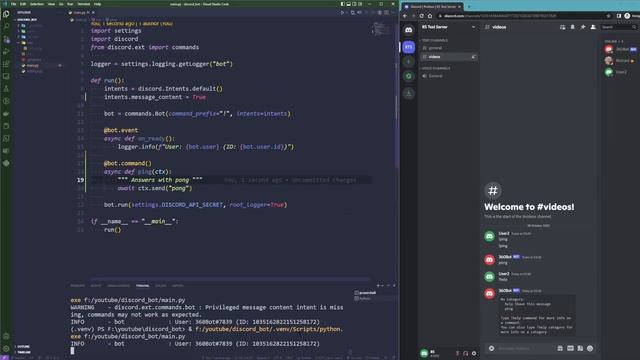Select the RTS server icon in Discord
The height and width of the screenshot is (360, 640).
pos(409,47)
